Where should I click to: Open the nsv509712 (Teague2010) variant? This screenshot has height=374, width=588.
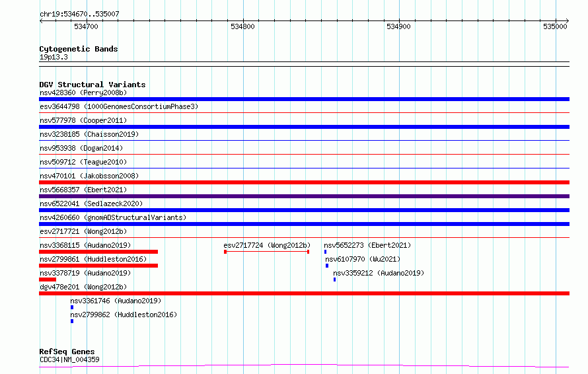coord(83,162)
